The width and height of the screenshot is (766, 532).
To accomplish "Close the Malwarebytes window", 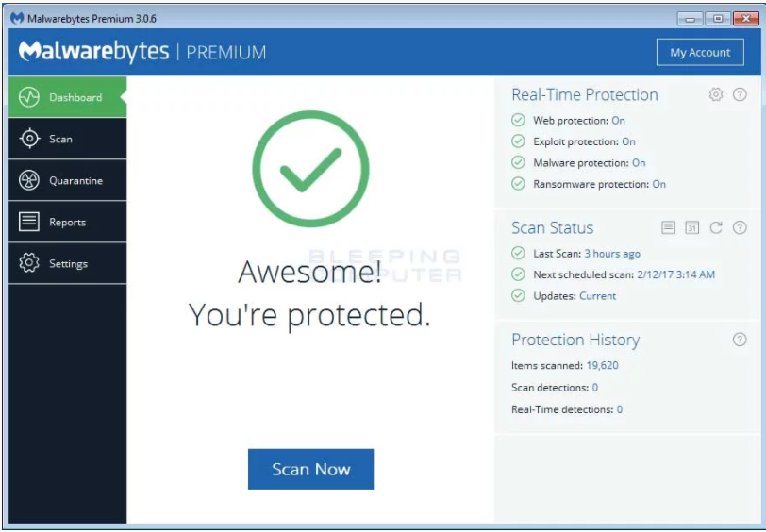I will coord(746,19).
